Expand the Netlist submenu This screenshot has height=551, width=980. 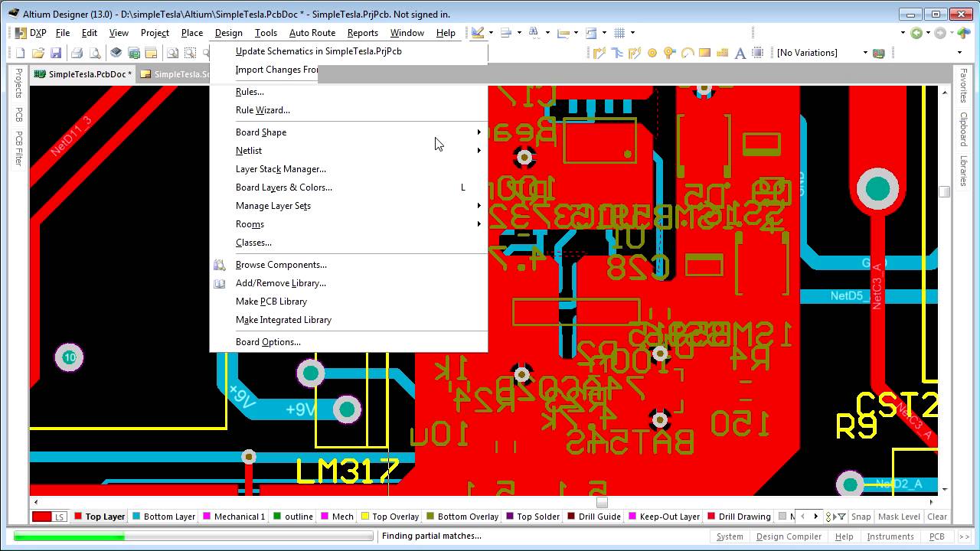tap(348, 151)
